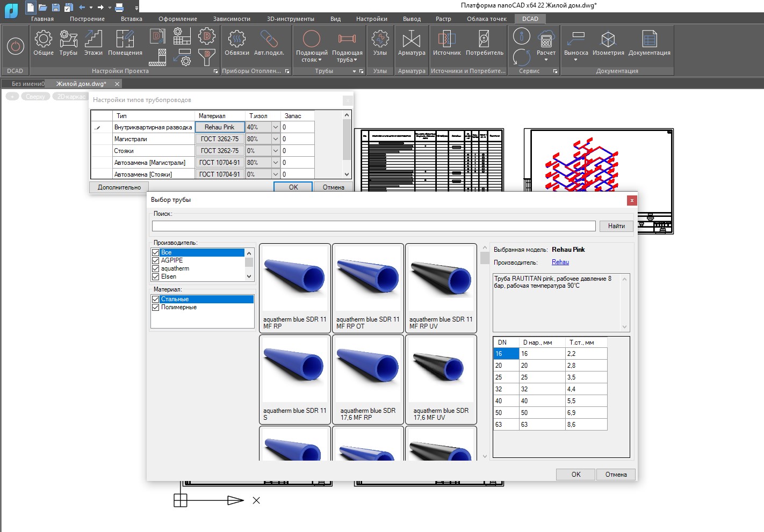Click the pipe gallery vertical scrollbar

485,352
